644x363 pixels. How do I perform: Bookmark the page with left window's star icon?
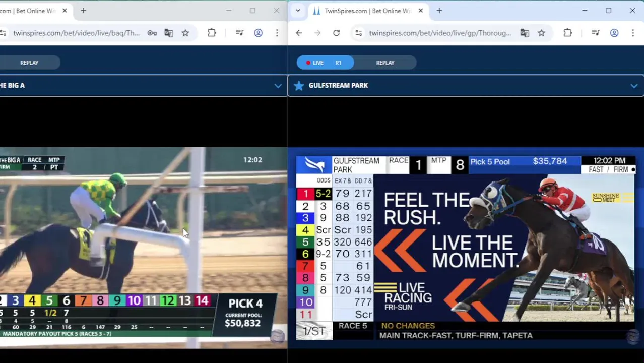[185, 33]
